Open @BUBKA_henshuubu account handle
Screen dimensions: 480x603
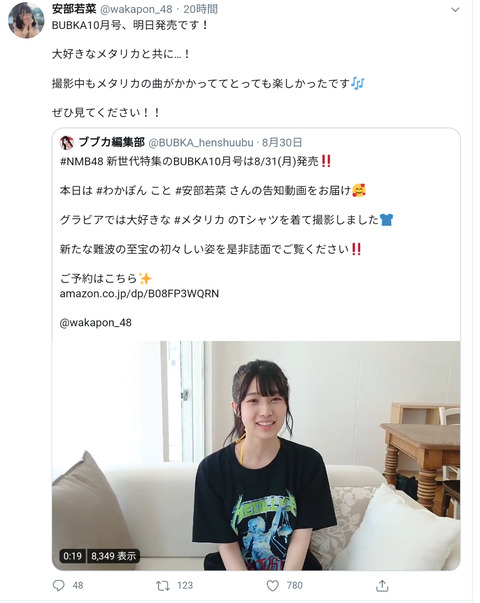click(x=201, y=143)
